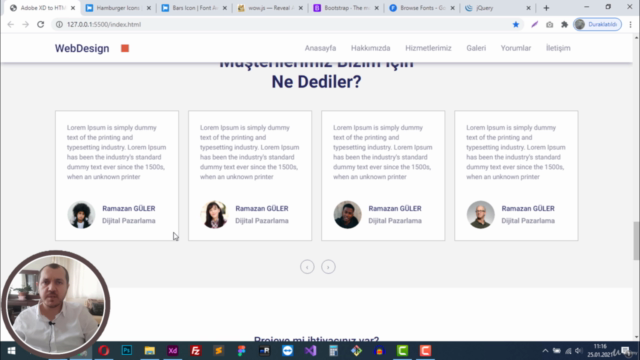Click the woman avatar in second card
The image size is (640, 360).
coord(214,214)
